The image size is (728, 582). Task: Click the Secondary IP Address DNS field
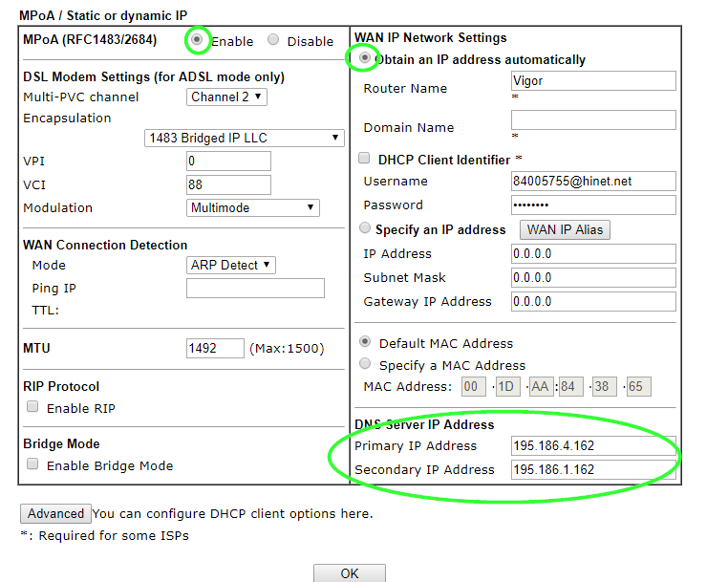592,469
